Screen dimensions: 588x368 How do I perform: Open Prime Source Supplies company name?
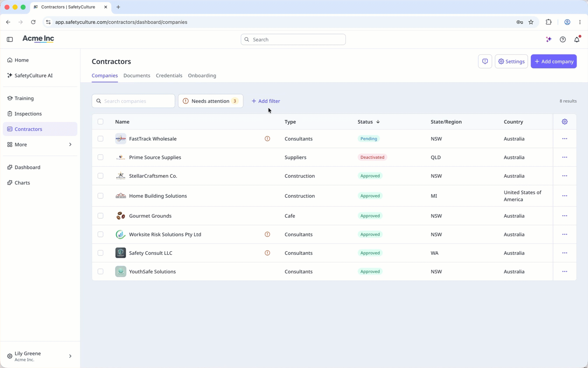155,157
